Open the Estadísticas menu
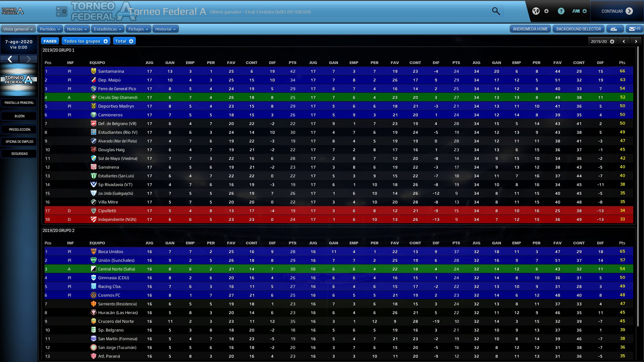Screen dimensions: 644x362 point(108,29)
